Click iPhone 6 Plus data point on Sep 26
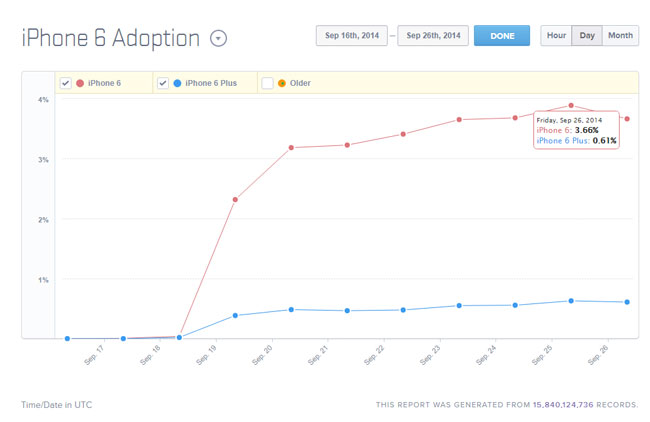The width and height of the screenshot is (650, 422). (627, 302)
